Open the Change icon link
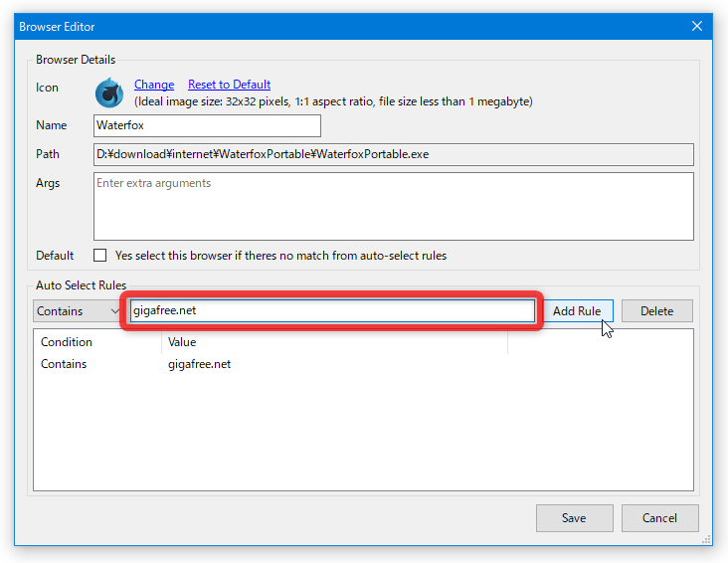 click(154, 85)
